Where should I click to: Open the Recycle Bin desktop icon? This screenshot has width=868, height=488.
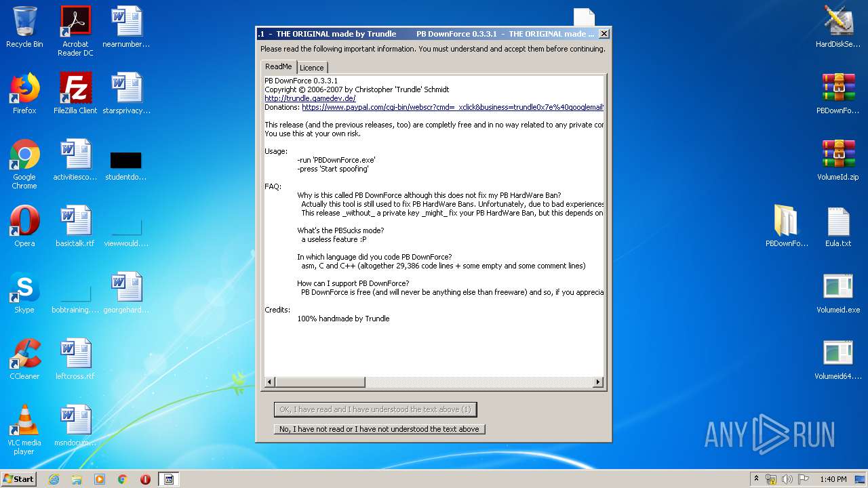[24, 28]
